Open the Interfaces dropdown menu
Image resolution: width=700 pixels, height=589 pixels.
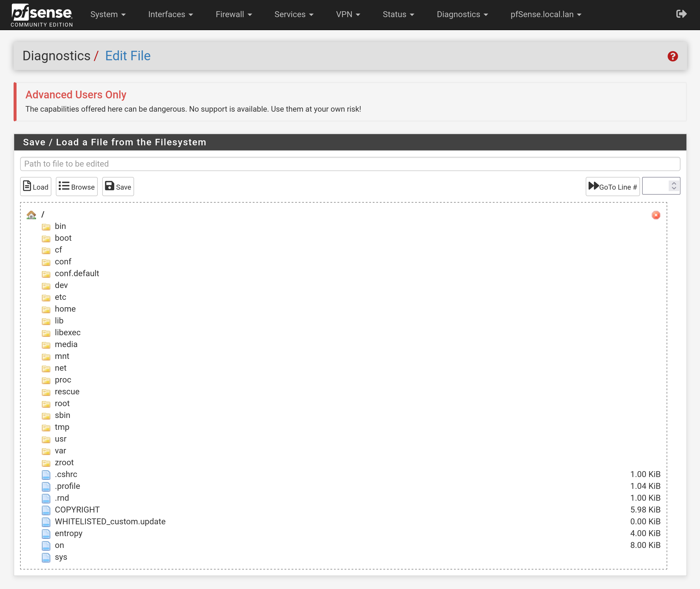tap(171, 14)
